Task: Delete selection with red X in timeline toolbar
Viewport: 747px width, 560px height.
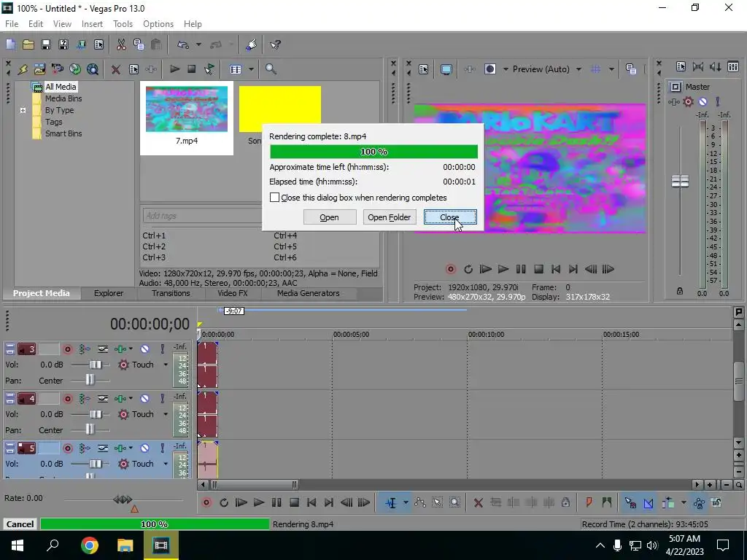Action: [479, 503]
